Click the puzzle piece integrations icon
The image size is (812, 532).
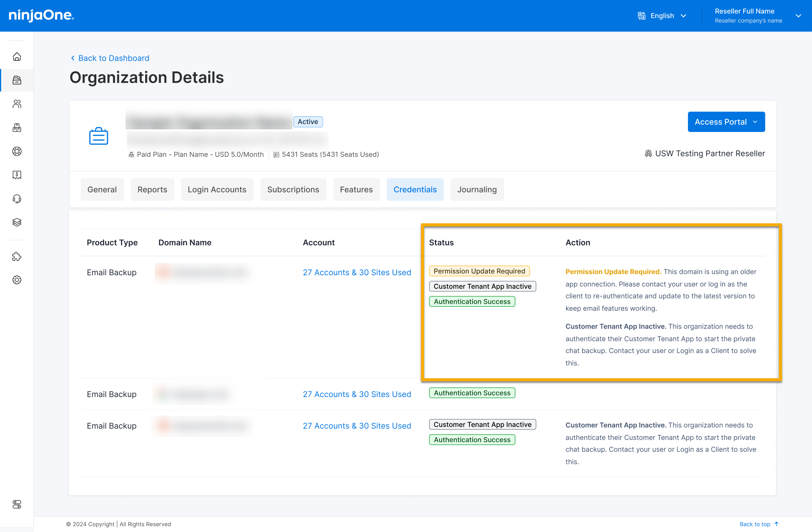coord(17,257)
